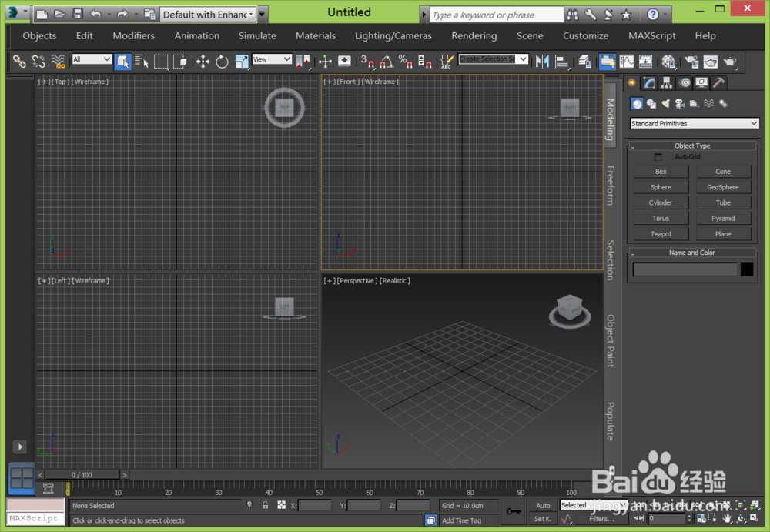This screenshot has width=770, height=532.
Task: Click the Unlink Selection tool
Action: coord(38,62)
